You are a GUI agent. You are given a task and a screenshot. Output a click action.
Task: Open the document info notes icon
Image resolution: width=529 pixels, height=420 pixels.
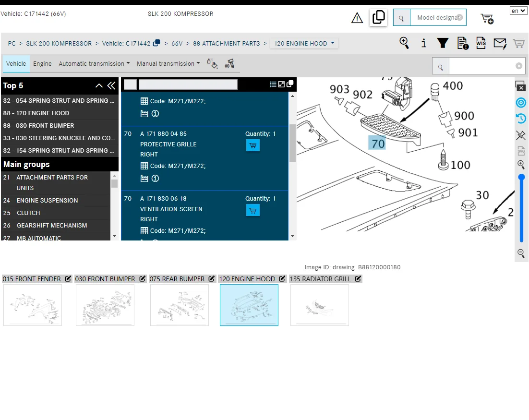coord(463,43)
